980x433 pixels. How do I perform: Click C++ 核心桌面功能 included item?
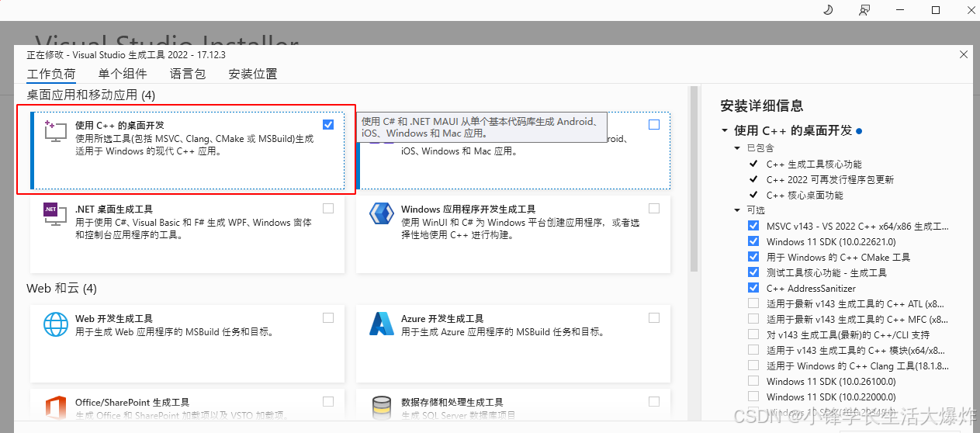click(x=805, y=195)
